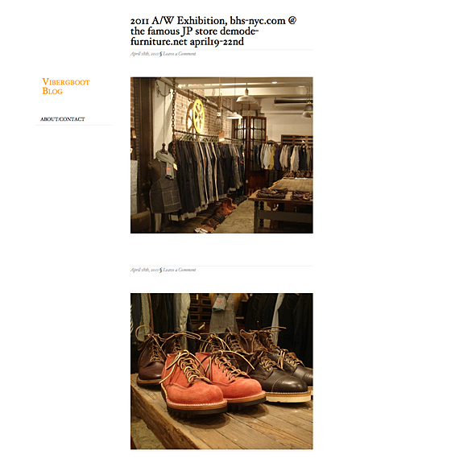Open the boots on wooden bench photo
Image resolution: width=476 pixels, height=467 pixels.
[x=221, y=371]
